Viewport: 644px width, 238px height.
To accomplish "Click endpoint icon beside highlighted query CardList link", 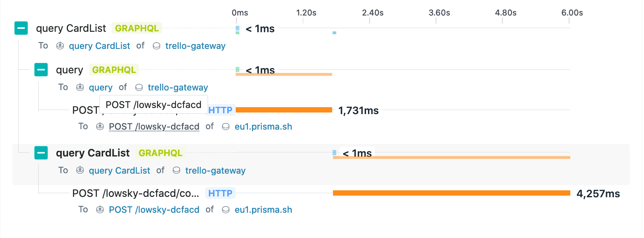I will click(80, 170).
